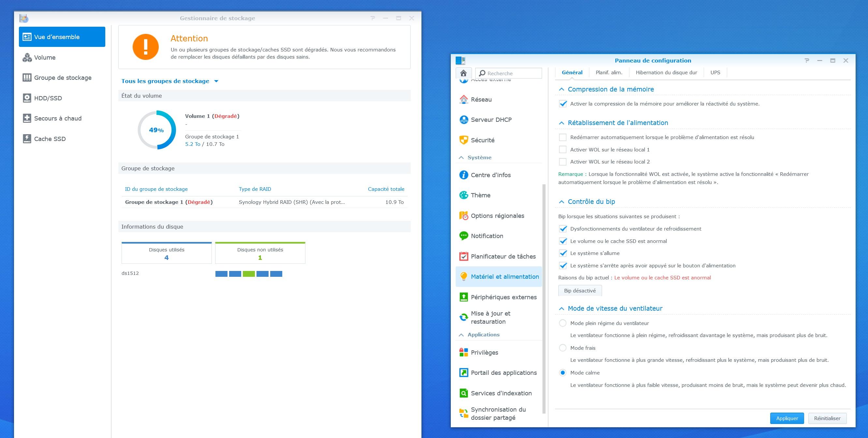Click the Bip désactivé button
Viewport: 868px width, 438px height.
point(580,290)
